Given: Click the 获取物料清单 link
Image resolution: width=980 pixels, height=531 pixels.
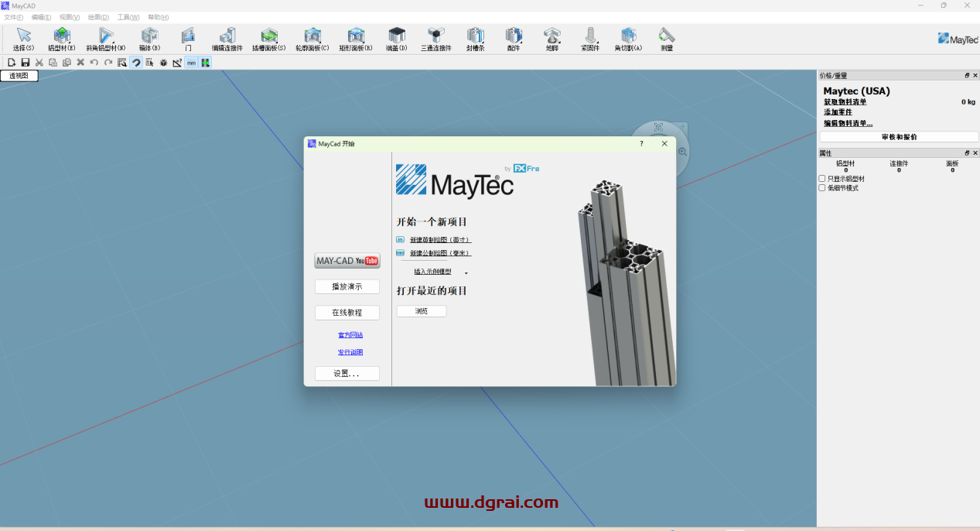Looking at the screenshot, I should tap(845, 101).
